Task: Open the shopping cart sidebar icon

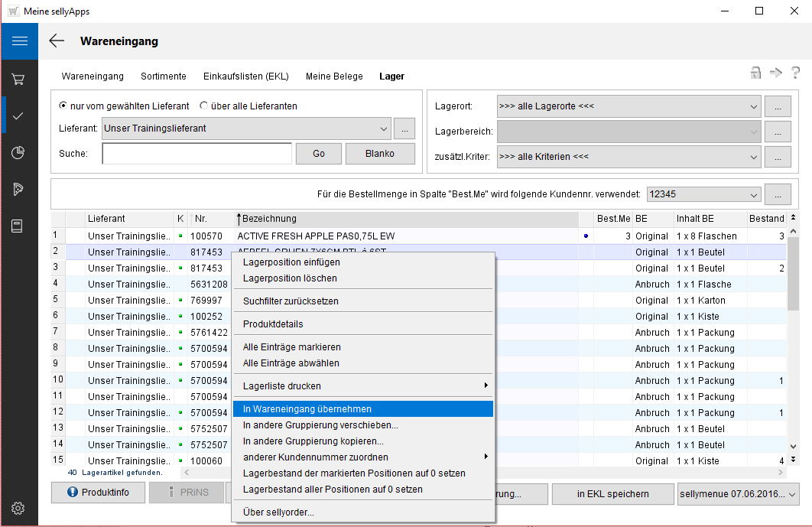Action: [19, 79]
